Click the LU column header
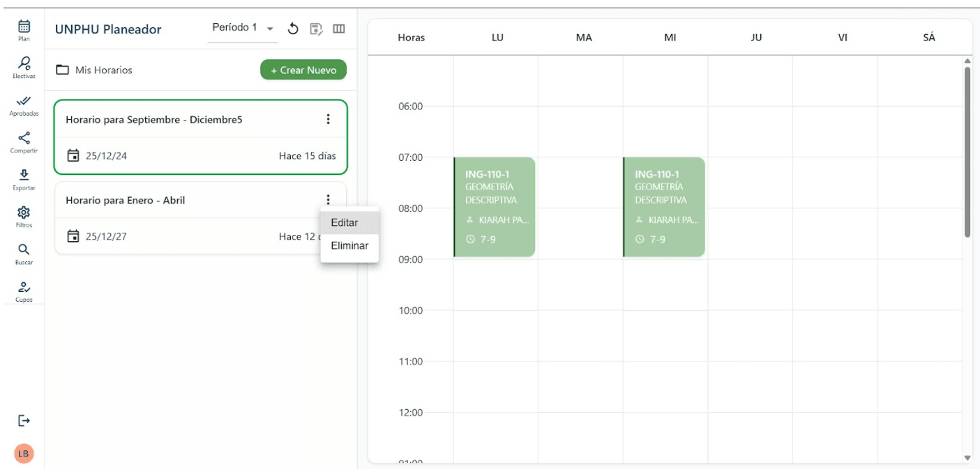Viewport: 980px width, 469px height. pos(497,38)
